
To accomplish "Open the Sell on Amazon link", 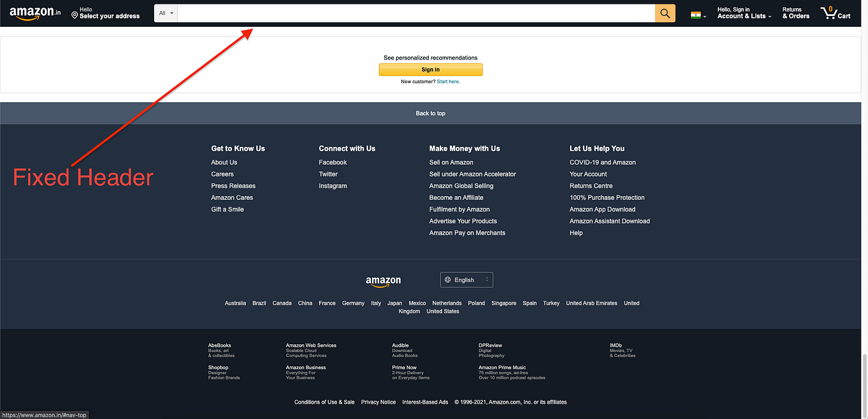I will pos(451,162).
